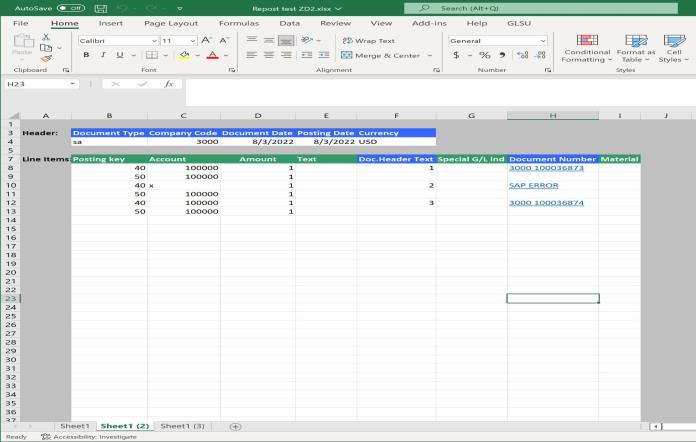Click the Orientation text angle icon

click(x=307, y=40)
